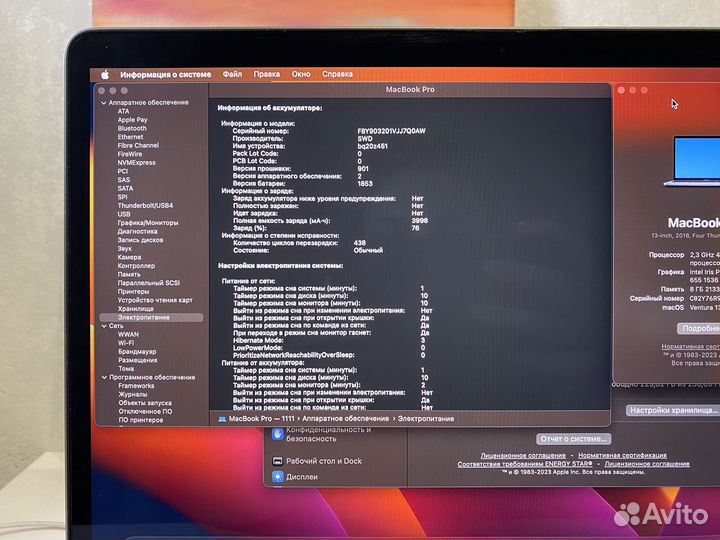Select Устройство чтения карт in the sidebar

coord(155,300)
